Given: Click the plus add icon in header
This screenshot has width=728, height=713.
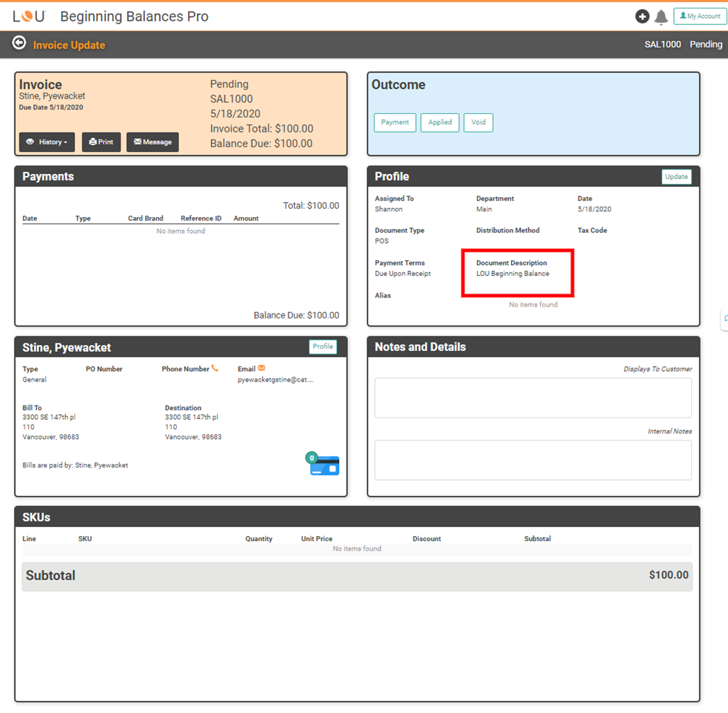Looking at the screenshot, I should pos(642,17).
